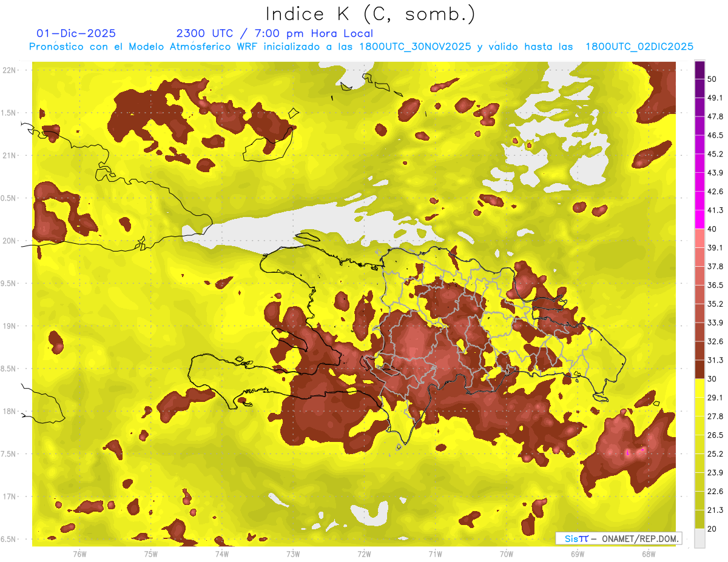Click the '45.2' legend value
This screenshot has height=562, width=728.
(x=715, y=154)
